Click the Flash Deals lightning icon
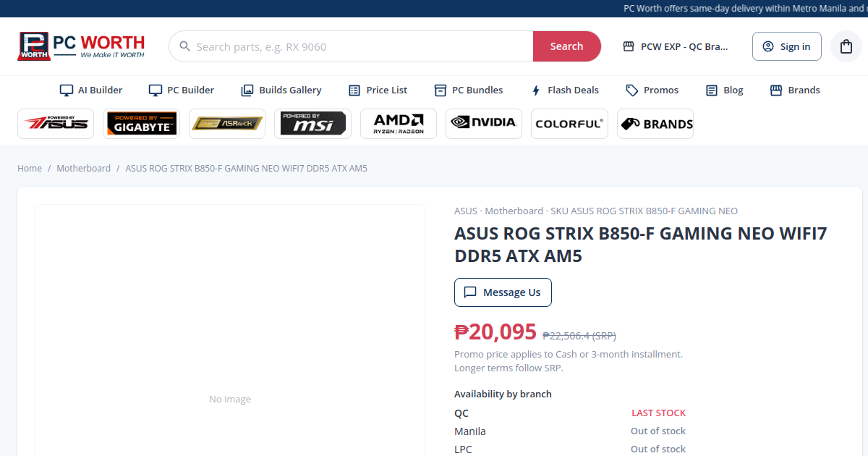The width and height of the screenshot is (868, 456). click(536, 90)
